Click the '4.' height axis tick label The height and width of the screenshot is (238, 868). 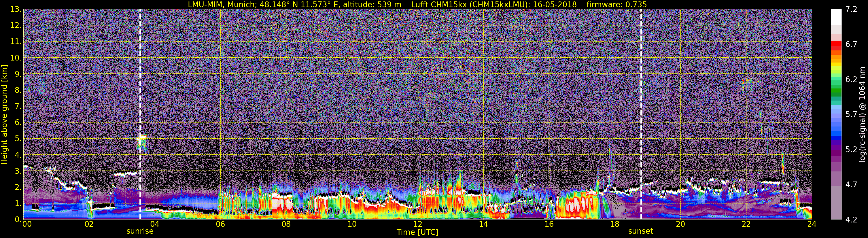tap(18, 155)
